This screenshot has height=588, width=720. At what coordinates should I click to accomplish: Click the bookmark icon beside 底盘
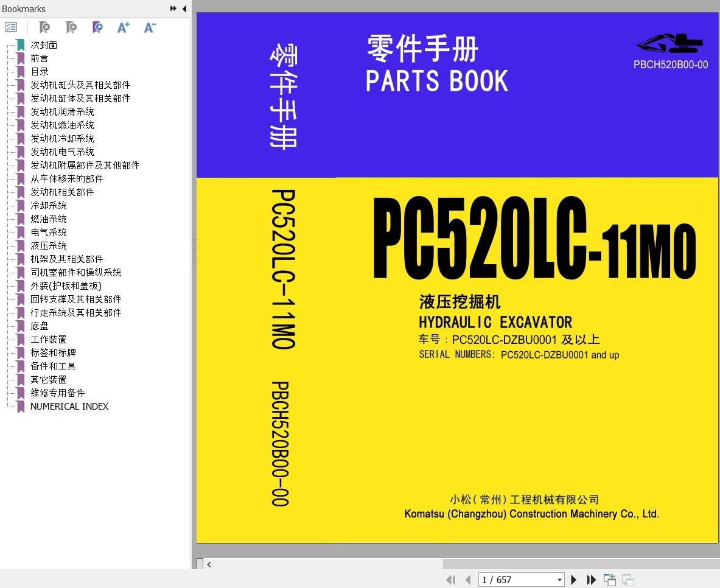coord(21,326)
